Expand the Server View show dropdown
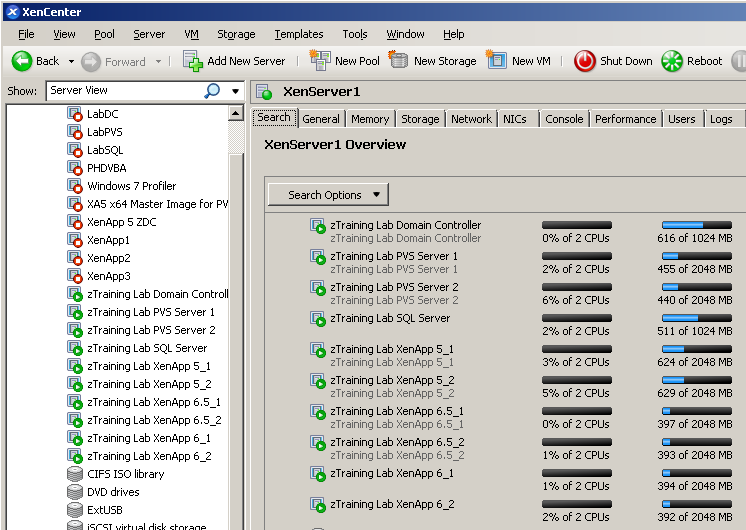Viewport: 746px width, 530px height. (236, 91)
